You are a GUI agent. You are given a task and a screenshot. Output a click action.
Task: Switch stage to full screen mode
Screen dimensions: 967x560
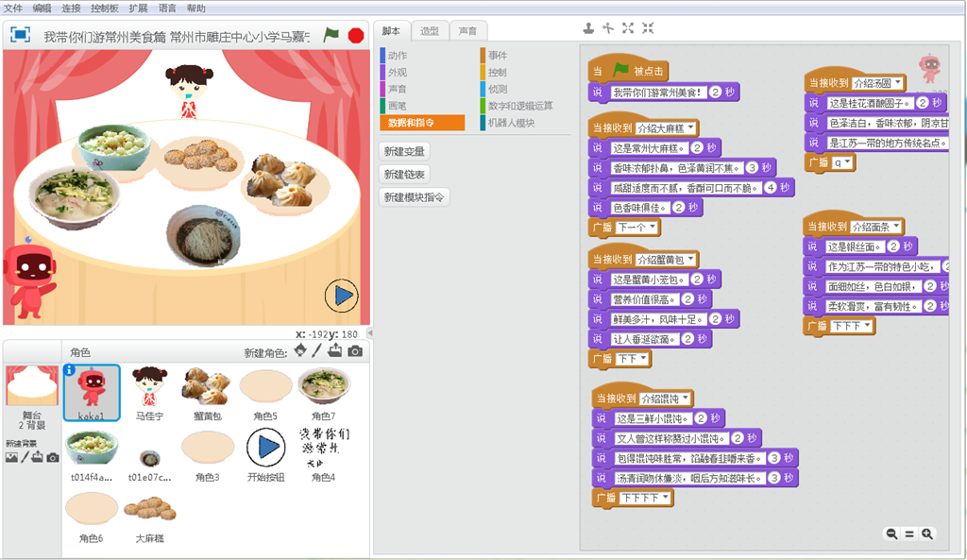(x=21, y=35)
